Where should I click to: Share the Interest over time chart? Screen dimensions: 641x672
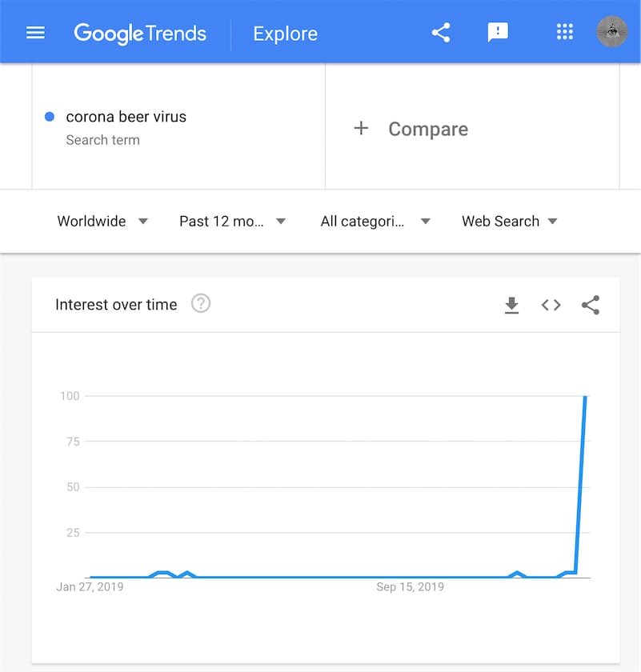591,305
